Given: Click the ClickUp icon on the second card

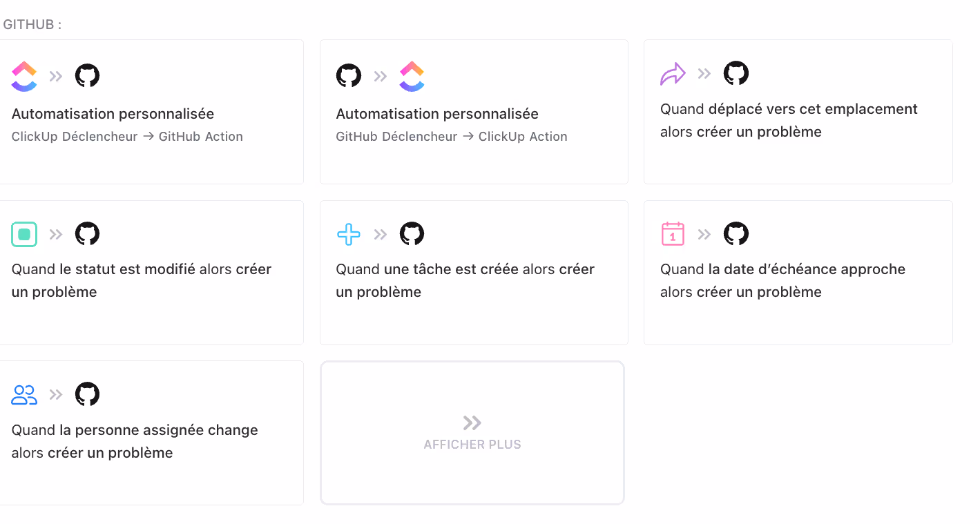Looking at the screenshot, I should pyautogui.click(x=412, y=76).
